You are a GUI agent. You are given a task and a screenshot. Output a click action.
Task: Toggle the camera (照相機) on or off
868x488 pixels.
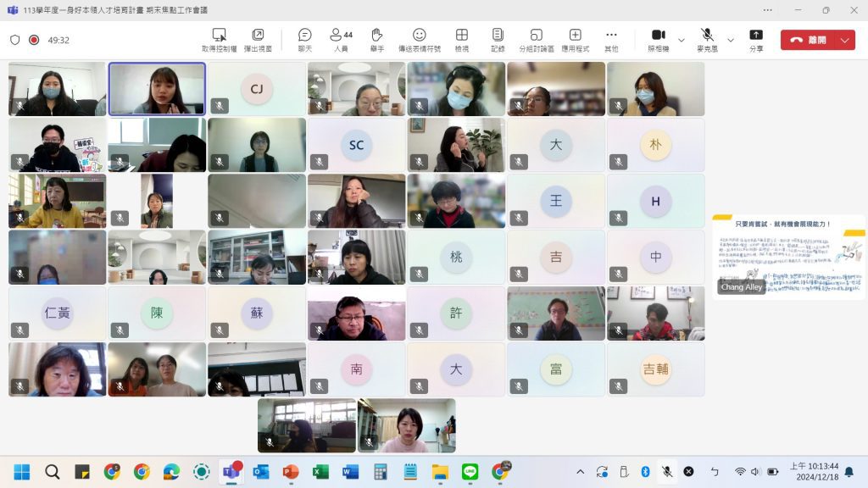tap(658, 39)
